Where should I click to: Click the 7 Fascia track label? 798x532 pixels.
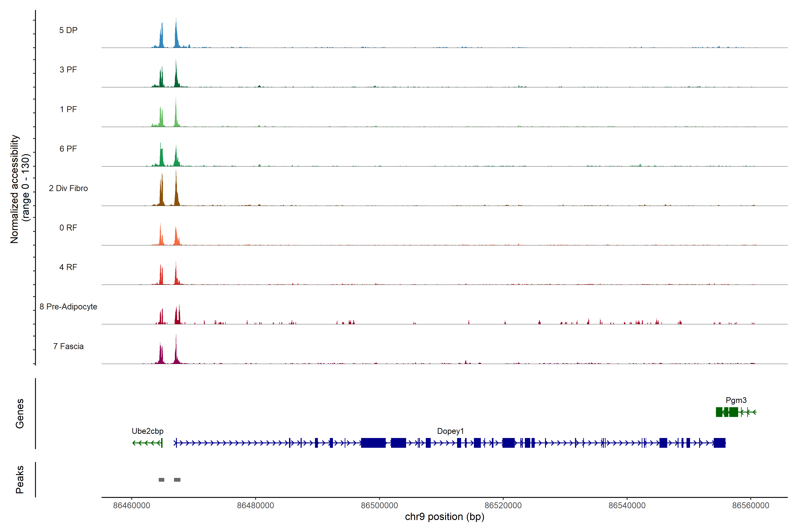(68, 346)
